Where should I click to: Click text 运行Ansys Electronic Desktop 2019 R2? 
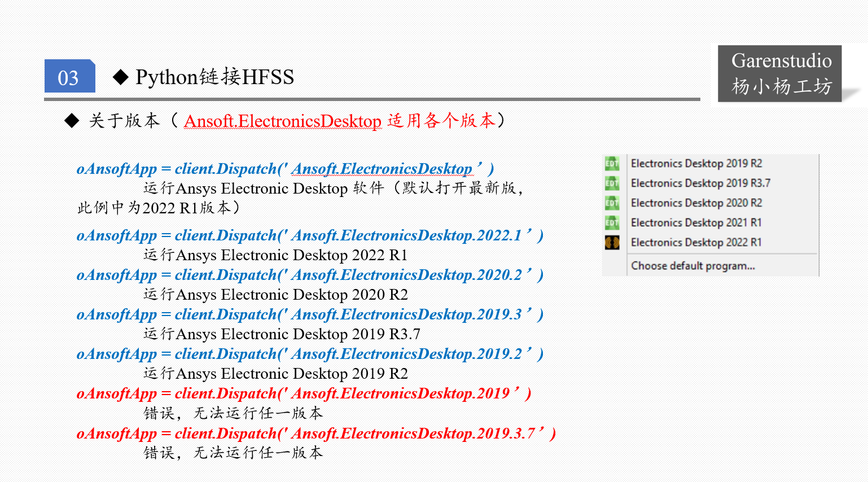click(275, 374)
